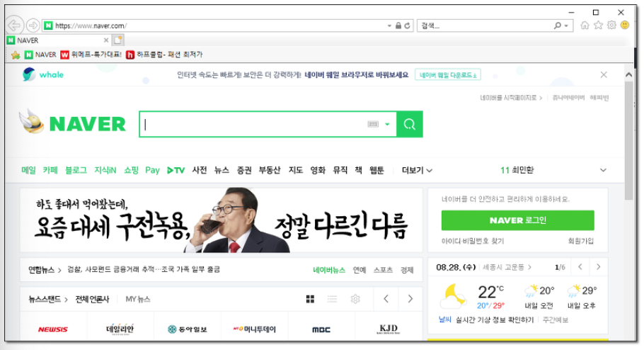This screenshot has height=350, width=644.
Task: Open 사전 menu item
Action: (x=200, y=170)
